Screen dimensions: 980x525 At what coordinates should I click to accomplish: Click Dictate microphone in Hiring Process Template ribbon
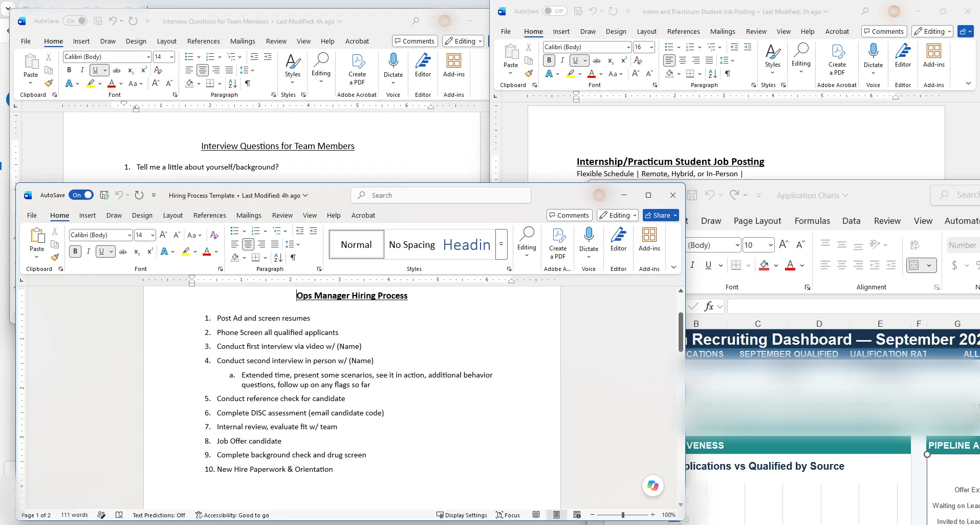pos(589,236)
